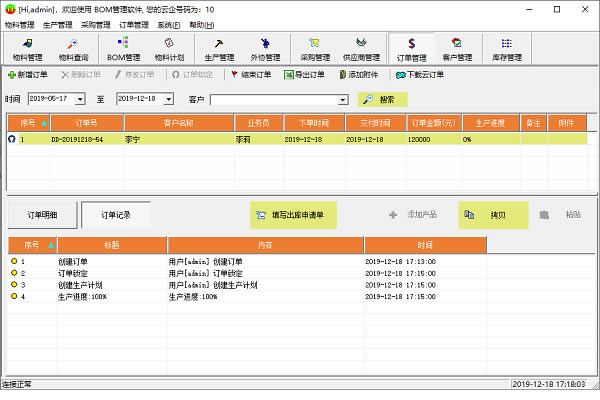Click the 填写出库申请单 button
Screen dimensions: 600x400
click(293, 214)
